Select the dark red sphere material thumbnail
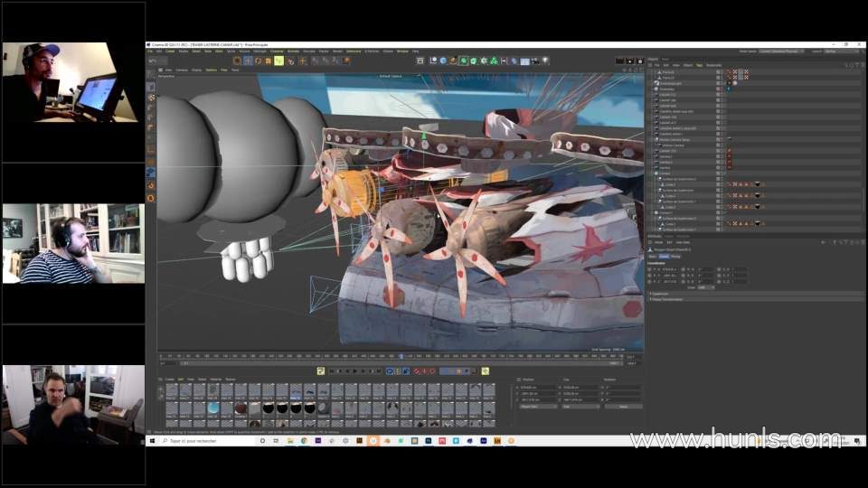 pos(241,408)
